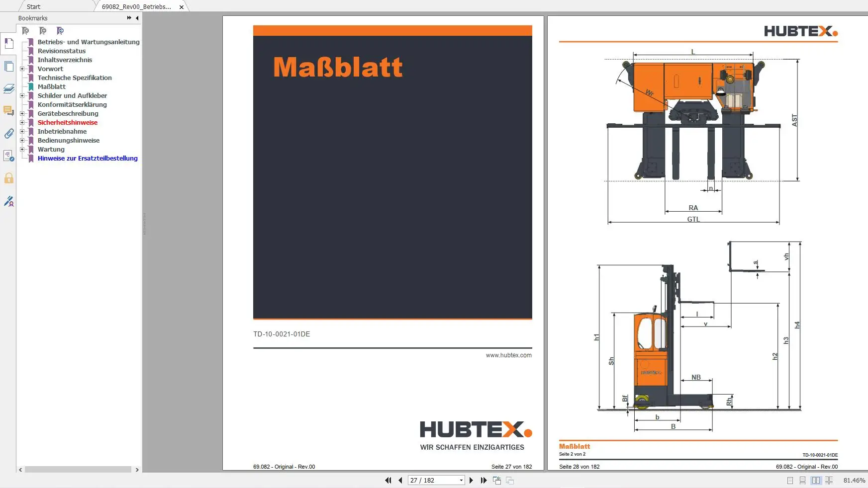Open Hinweise zur Ersatzteilbestellung bookmark
Viewport: 868px width, 488px height.
point(88,158)
